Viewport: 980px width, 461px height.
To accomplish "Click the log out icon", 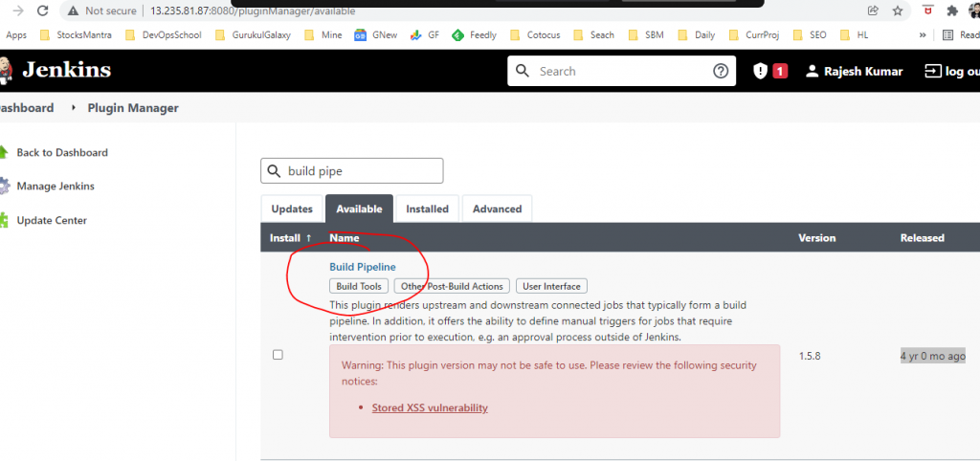I will coord(931,71).
